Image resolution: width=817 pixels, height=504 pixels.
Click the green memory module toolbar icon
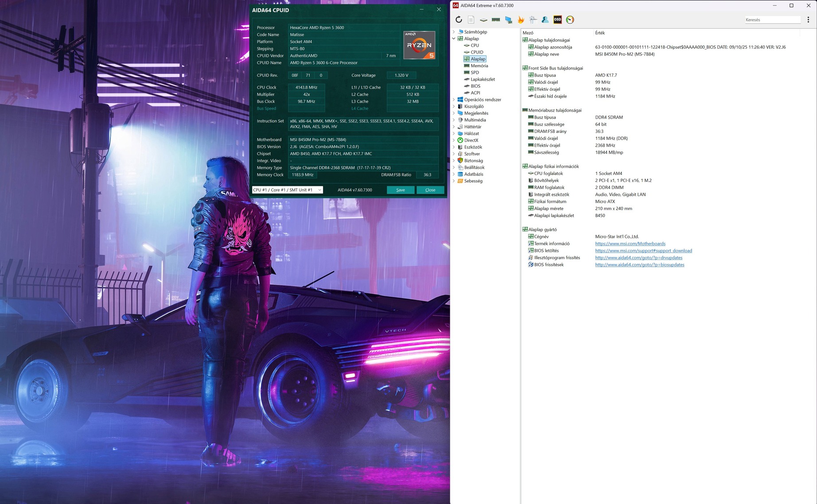(x=496, y=19)
